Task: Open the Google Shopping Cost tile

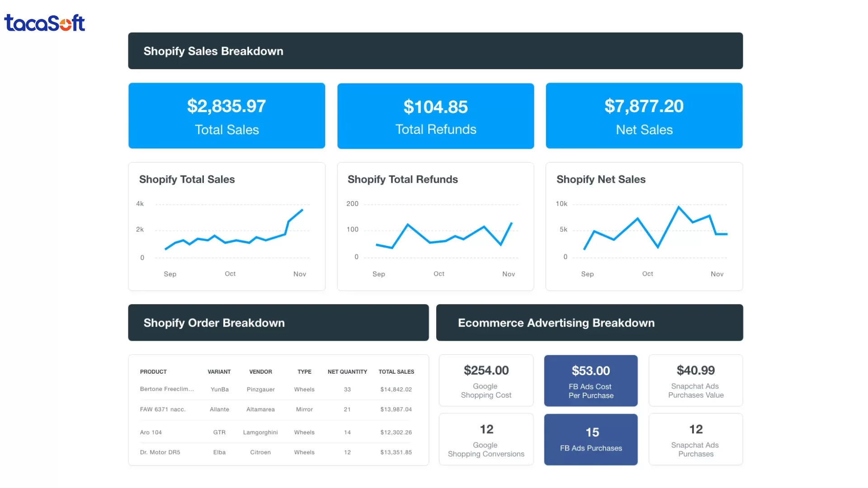Action: pos(486,380)
